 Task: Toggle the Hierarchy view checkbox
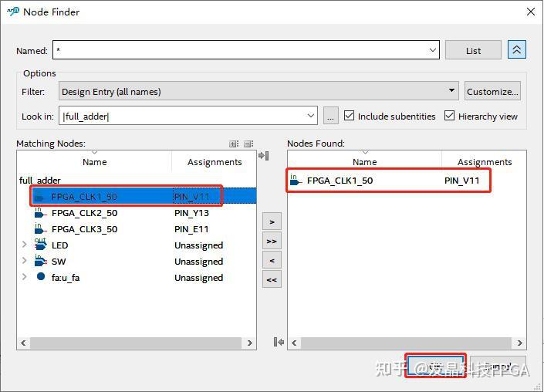pos(449,116)
